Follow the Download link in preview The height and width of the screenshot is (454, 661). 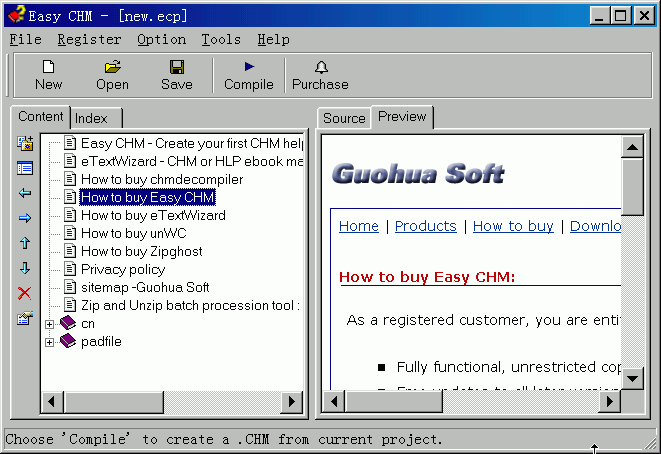pyautogui.click(x=595, y=226)
